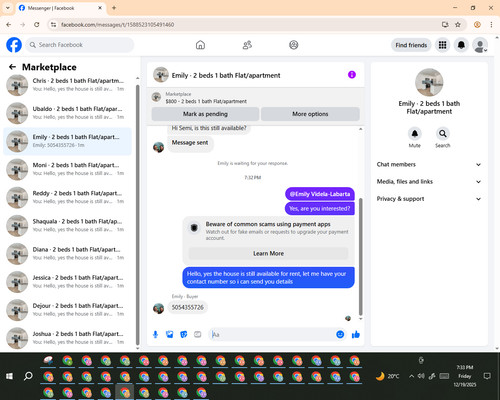
Task: Choose a GIF for the message
Action: coord(198,334)
